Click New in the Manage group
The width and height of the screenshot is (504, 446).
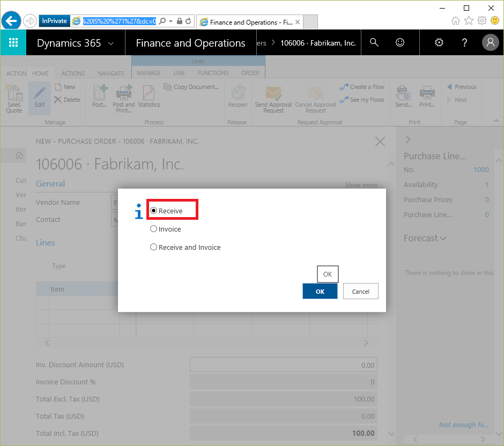coord(65,87)
